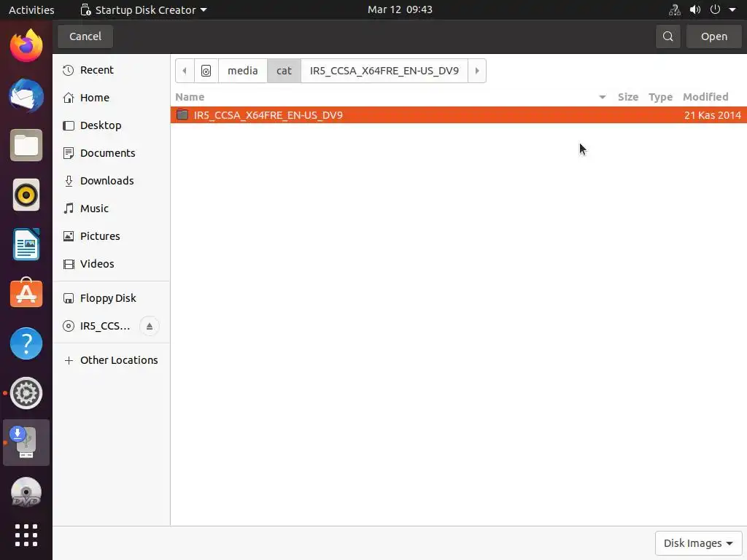The height and width of the screenshot is (560, 747).
Task: Open the Files manager dock icon
Action: 26,145
